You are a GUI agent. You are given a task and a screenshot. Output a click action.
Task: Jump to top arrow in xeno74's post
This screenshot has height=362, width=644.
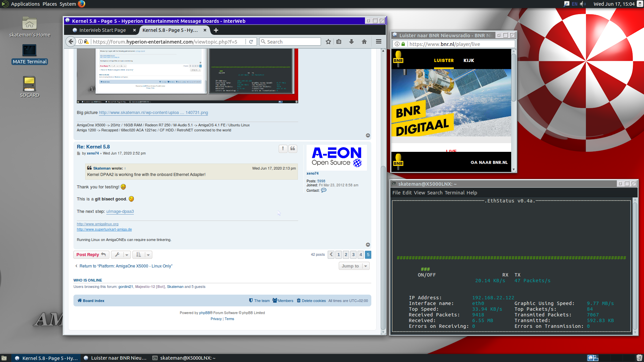coord(368,245)
